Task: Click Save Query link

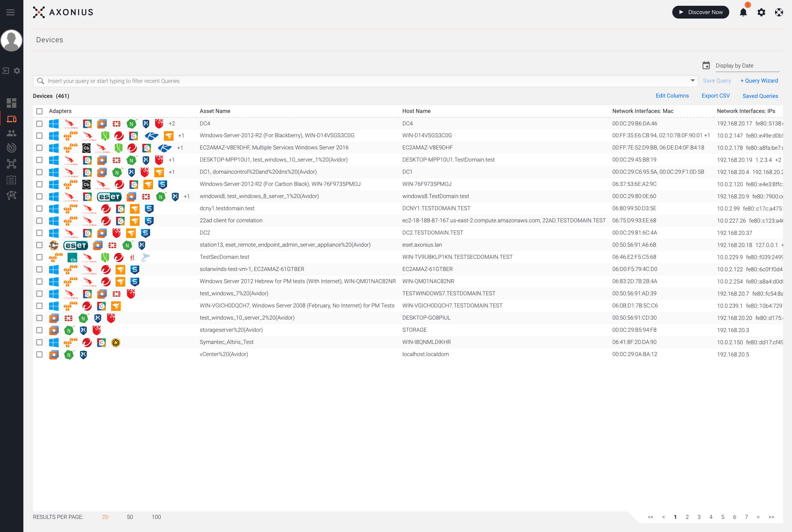Action: [x=717, y=81]
